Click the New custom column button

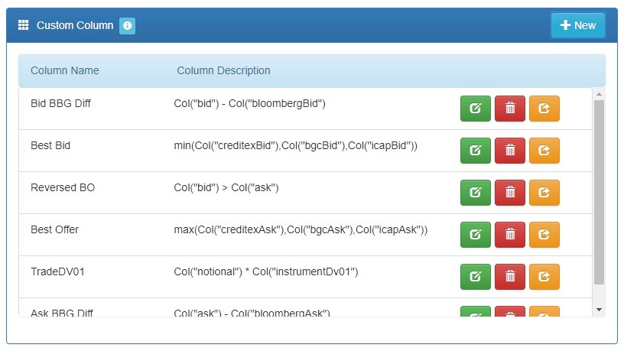click(x=578, y=25)
